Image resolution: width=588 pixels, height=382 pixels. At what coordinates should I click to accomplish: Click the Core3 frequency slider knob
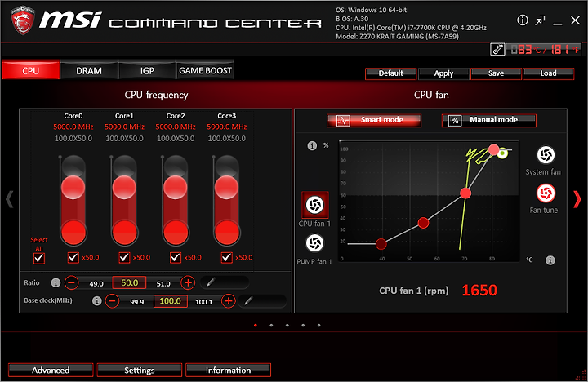227,187
